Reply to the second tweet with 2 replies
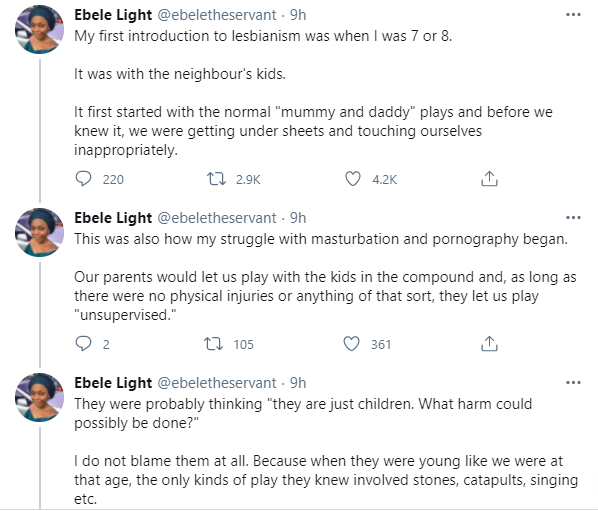Image resolution: width=598 pixels, height=511 pixels. tap(84, 344)
